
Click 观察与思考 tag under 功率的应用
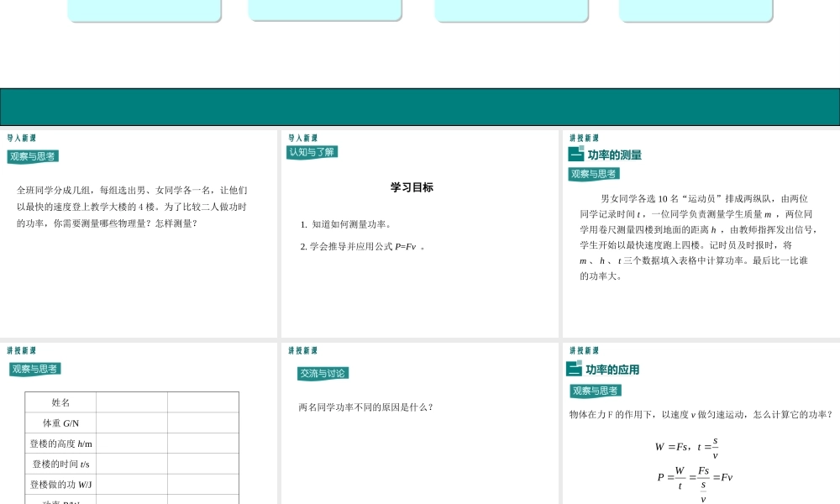596,391
